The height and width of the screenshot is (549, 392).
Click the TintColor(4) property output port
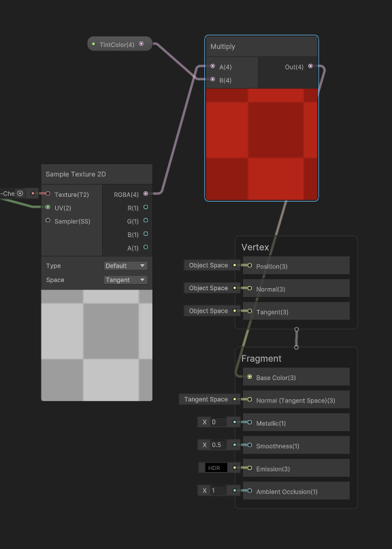142,44
